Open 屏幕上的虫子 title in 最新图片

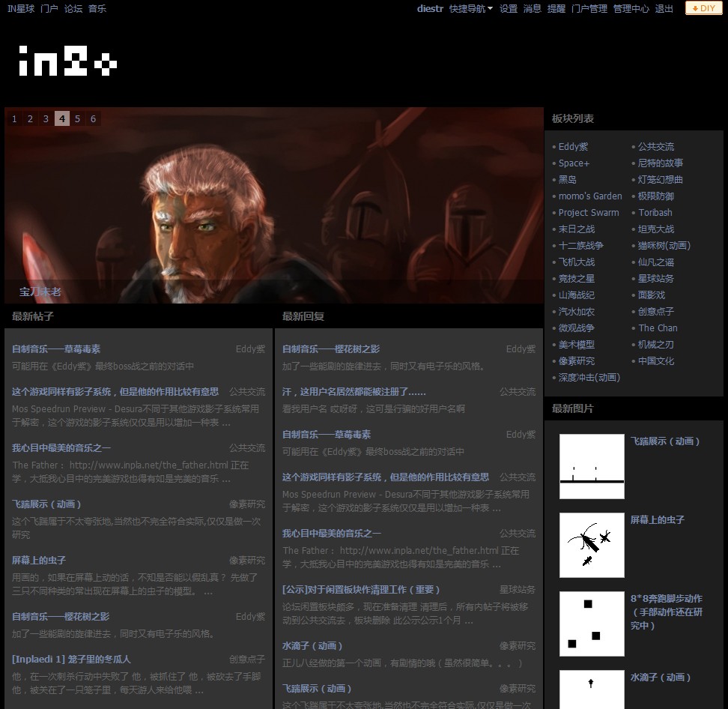click(657, 520)
